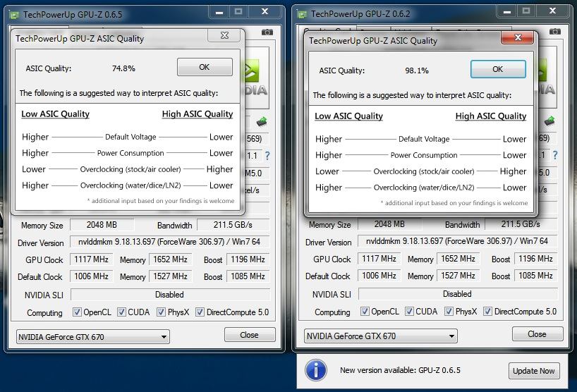Image resolution: width=577 pixels, height=392 pixels.
Task: Click the green BIOS chip icon in GPU-Z 0.6.5
Action: 262,121
